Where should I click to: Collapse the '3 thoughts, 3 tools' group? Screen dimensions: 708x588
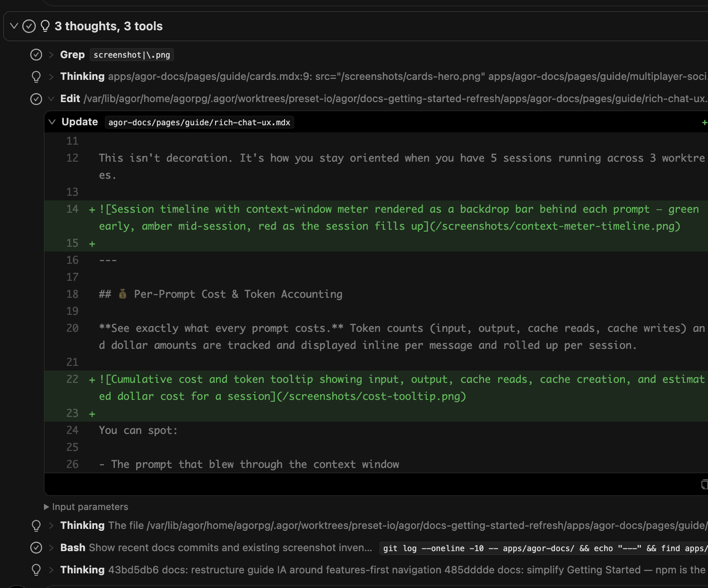pyautogui.click(x=14, y=26)
